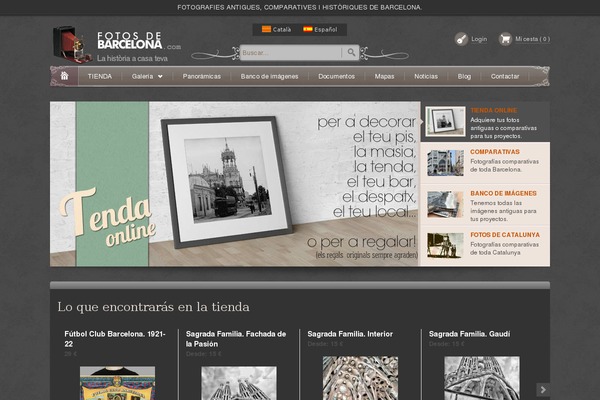The width and height of the screenshot is (600, 400).
Task: Switch language to Català
Action: click(x=282, y=29)
